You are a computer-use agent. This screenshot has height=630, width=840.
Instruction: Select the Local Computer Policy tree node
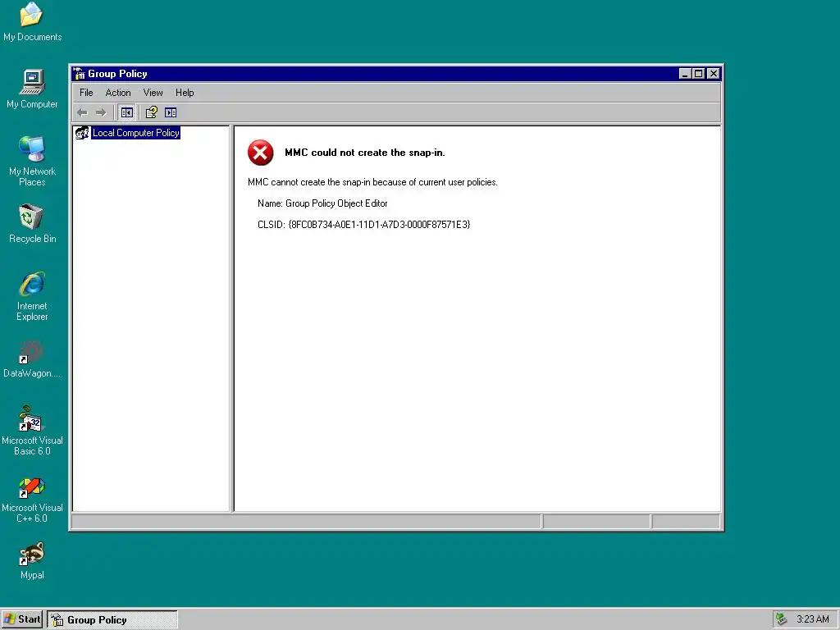(135, 133)
